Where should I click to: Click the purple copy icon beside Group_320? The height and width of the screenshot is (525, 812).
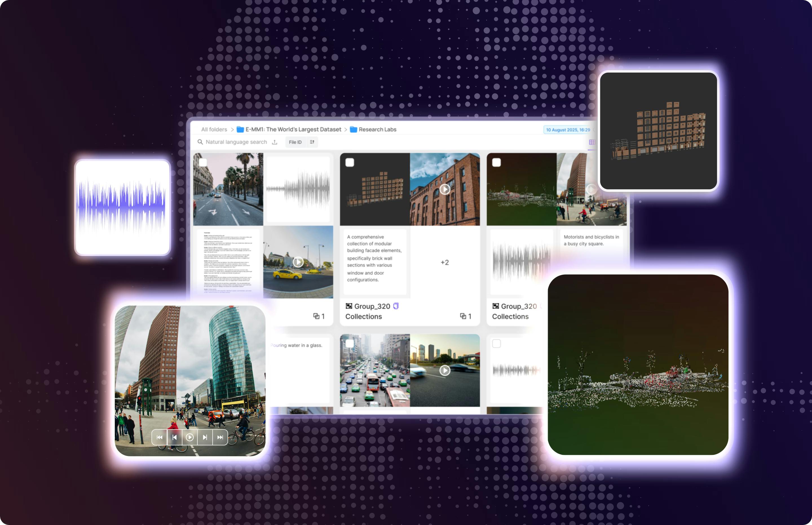(x=396, y=306)
